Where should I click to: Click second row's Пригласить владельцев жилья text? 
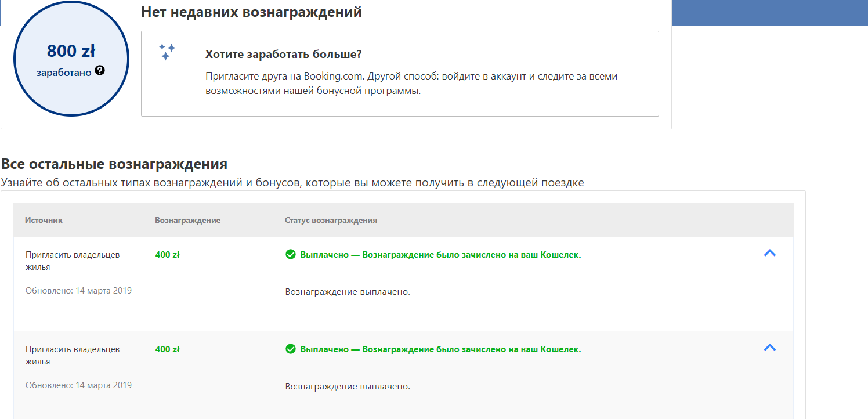click(x=73, y=355)
